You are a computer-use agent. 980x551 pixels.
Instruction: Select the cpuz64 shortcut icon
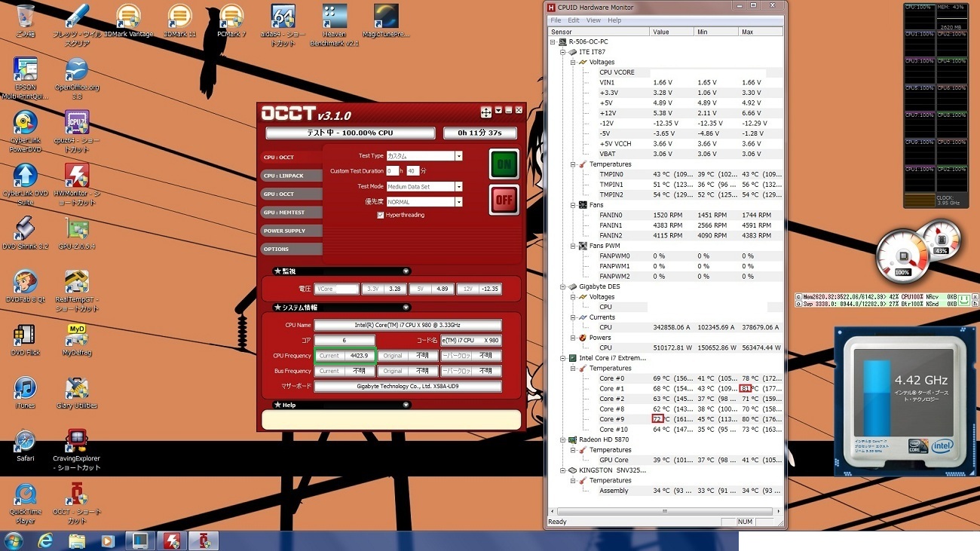pyautogui.click(x=77, y=132)
